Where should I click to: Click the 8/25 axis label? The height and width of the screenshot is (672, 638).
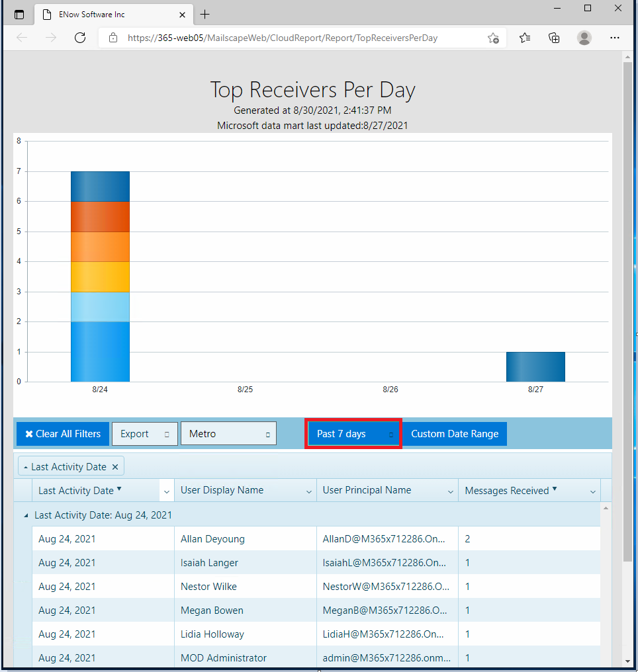point(246,389)
